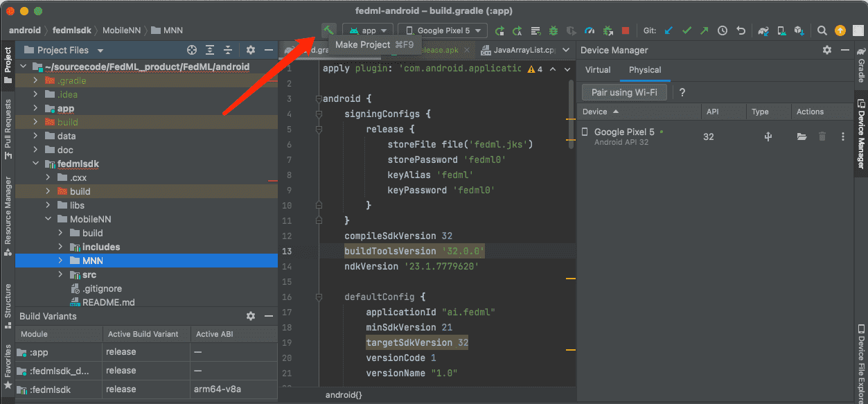The width and height of the screenshot is (868, 404).
Task: Open Git history clock icon
Action: pyautogui.click(x=723, y=30)
